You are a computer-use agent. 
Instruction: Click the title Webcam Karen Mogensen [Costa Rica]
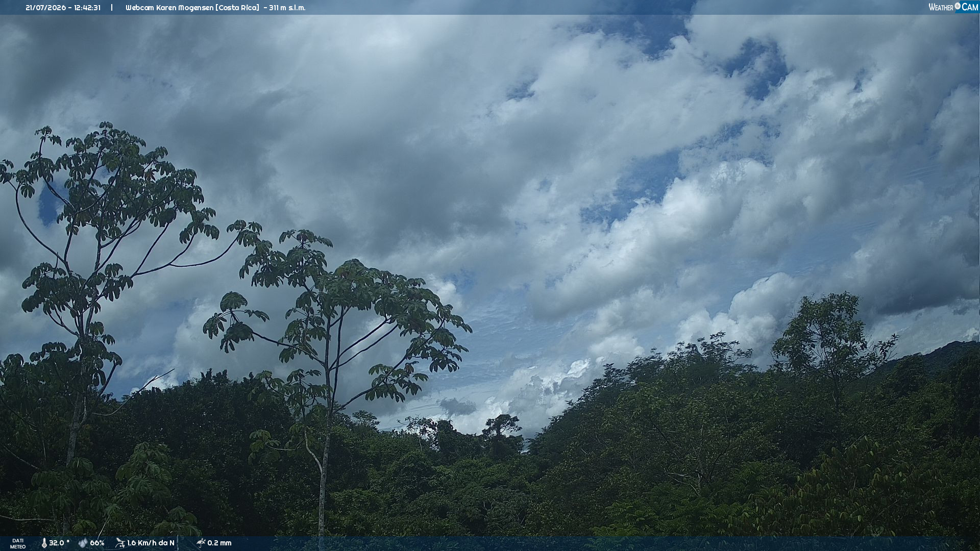pyautogui.click(x=192, y=8)
